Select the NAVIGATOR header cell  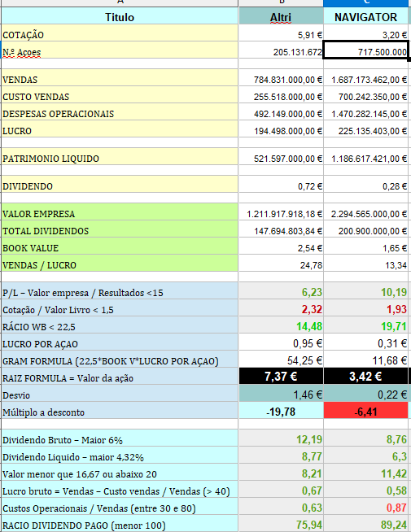click(366, 16)
